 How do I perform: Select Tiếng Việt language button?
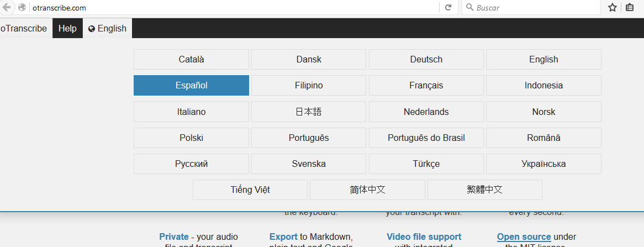click(250, 190)
